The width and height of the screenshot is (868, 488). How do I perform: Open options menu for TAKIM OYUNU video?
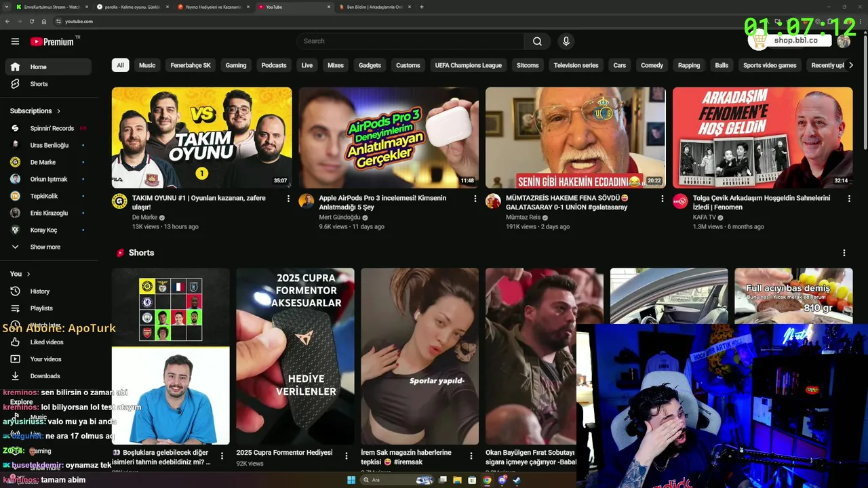(x=288, y=199)
